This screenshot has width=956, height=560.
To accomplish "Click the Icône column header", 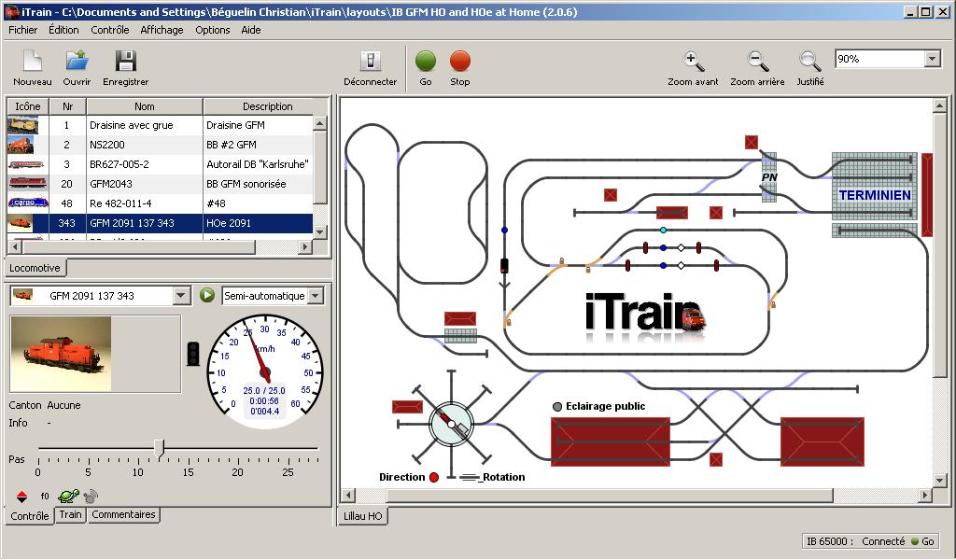I will pos(28,106).
